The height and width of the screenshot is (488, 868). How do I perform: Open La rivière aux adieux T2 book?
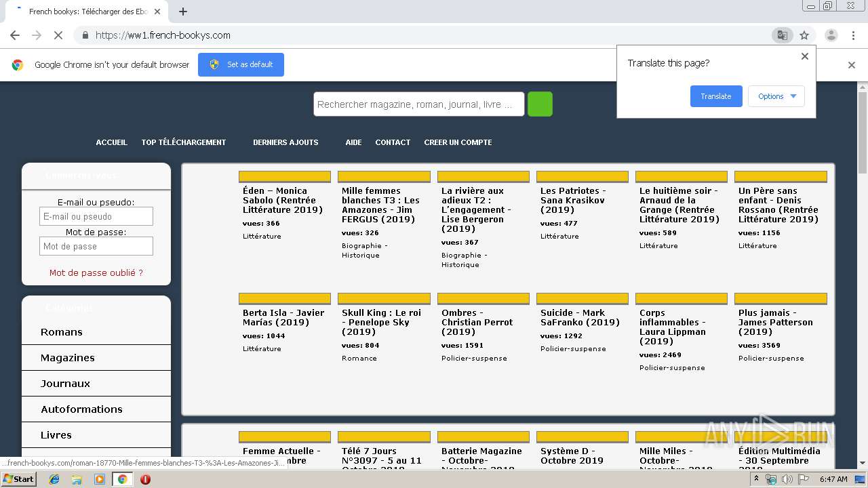point(476,209)
